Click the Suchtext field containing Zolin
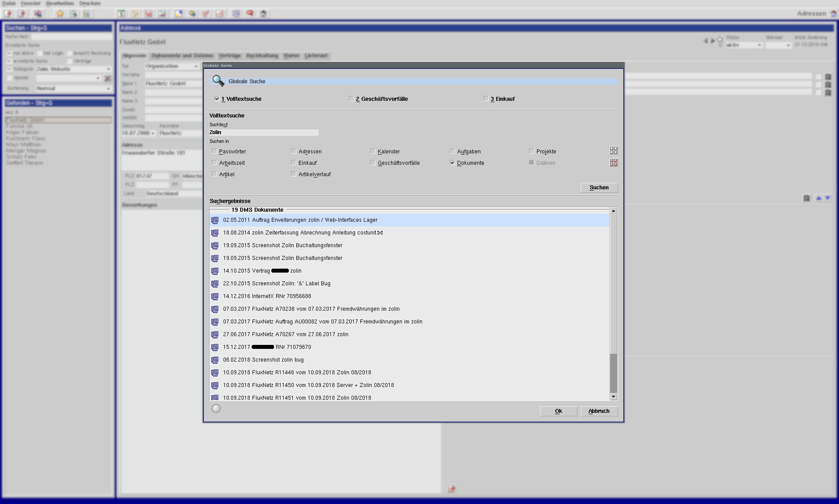 click(263, 132)
